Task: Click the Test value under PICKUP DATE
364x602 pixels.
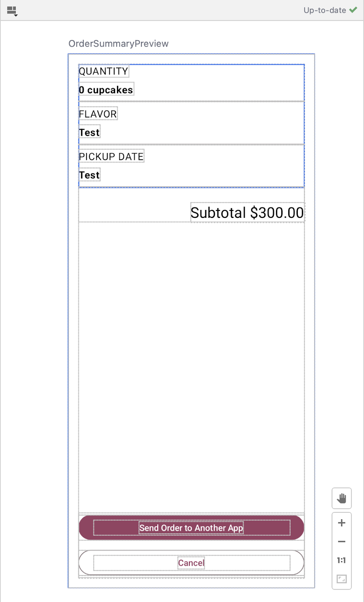Action: 89,175
